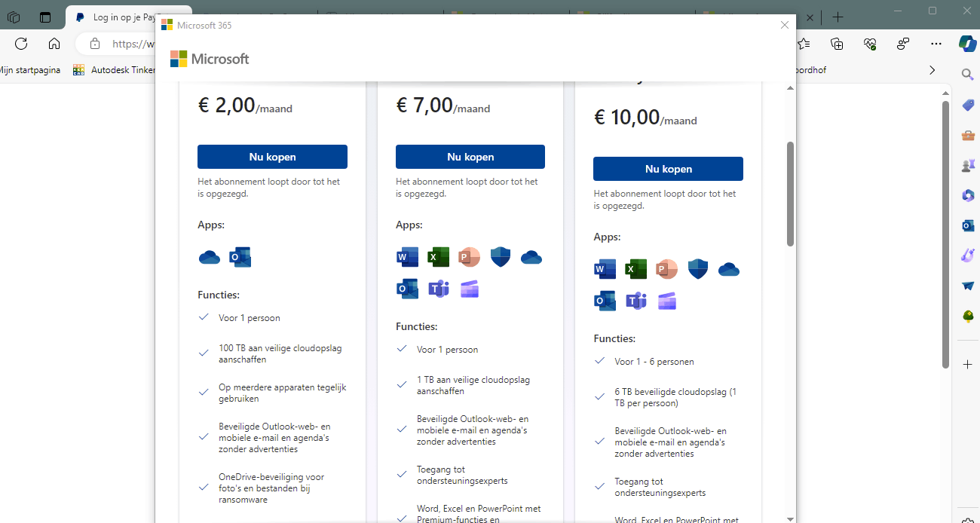Click the OneDrive cloud icon in the € 10,00 plan
The height and width of the screenshot is (523, 980).
729,269
